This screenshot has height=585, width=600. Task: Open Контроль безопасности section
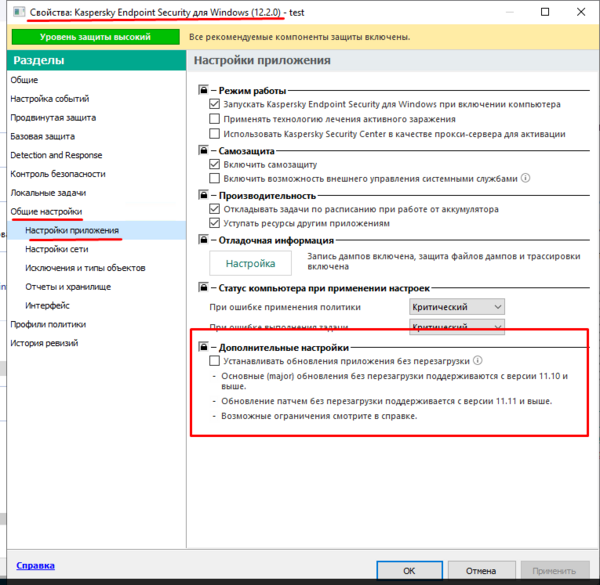(58, 174)
